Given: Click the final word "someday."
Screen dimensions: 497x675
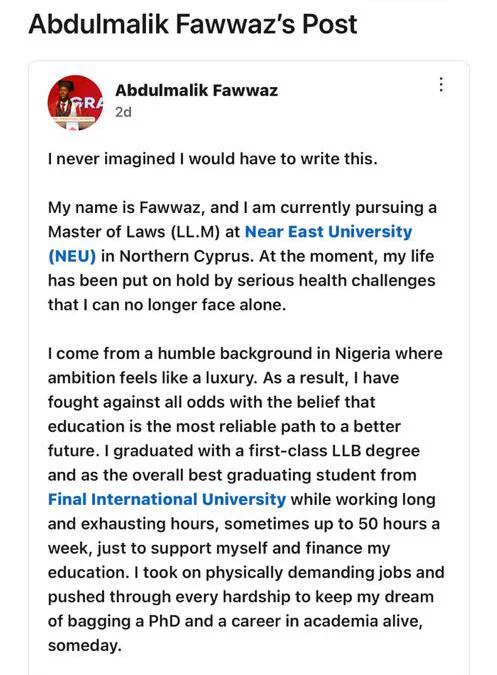Looking at the screenshot, I should (85, 646).
